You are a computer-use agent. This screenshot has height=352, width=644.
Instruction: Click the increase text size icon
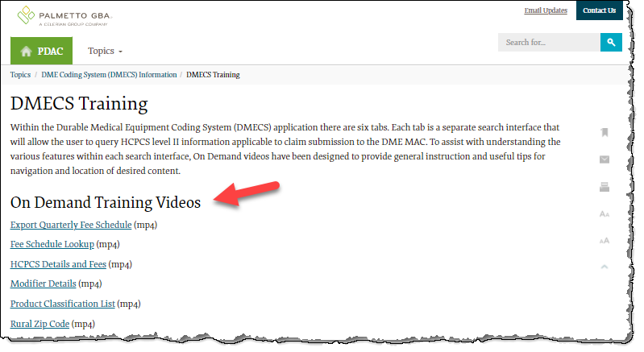tap(605, 241)
